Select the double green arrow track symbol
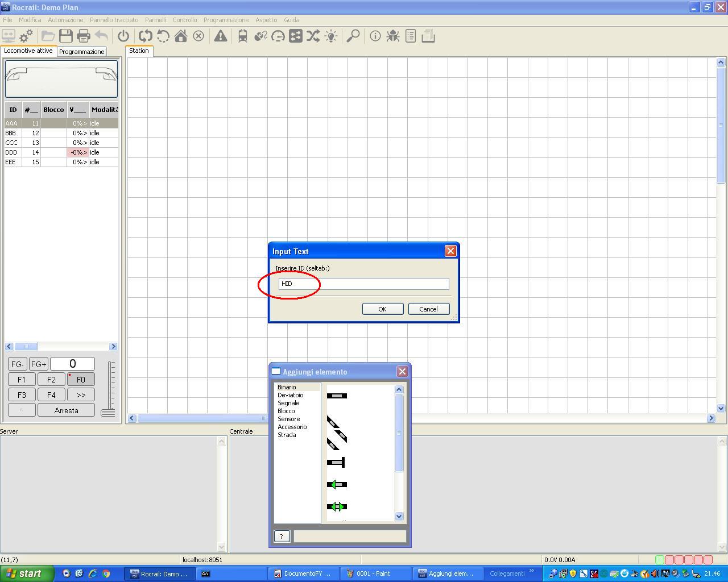This screenshot has width=728, height=582. (337, 506)
